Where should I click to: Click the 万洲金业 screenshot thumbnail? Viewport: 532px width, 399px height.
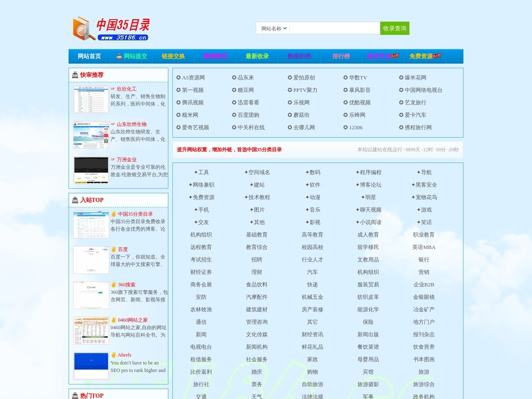click(x=91, y=170)
